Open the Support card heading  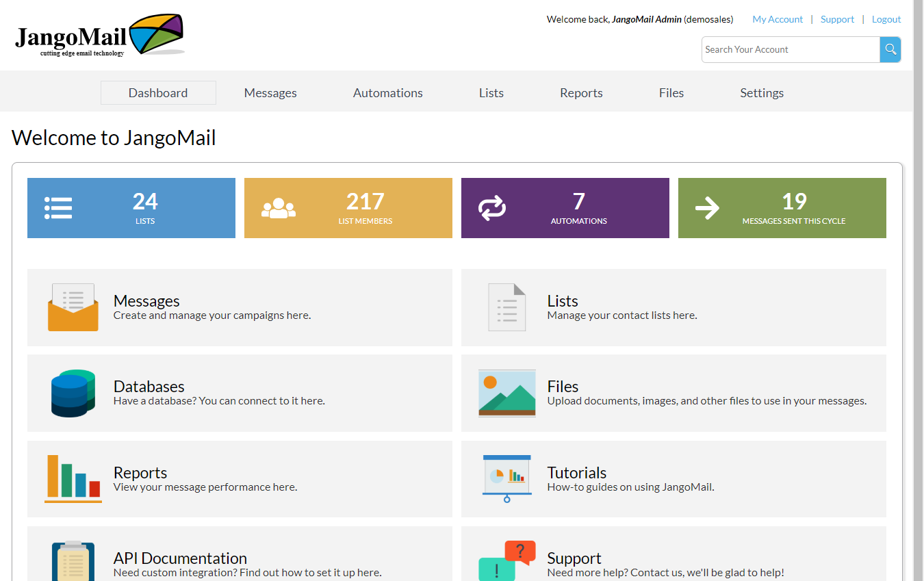(574, 558)
